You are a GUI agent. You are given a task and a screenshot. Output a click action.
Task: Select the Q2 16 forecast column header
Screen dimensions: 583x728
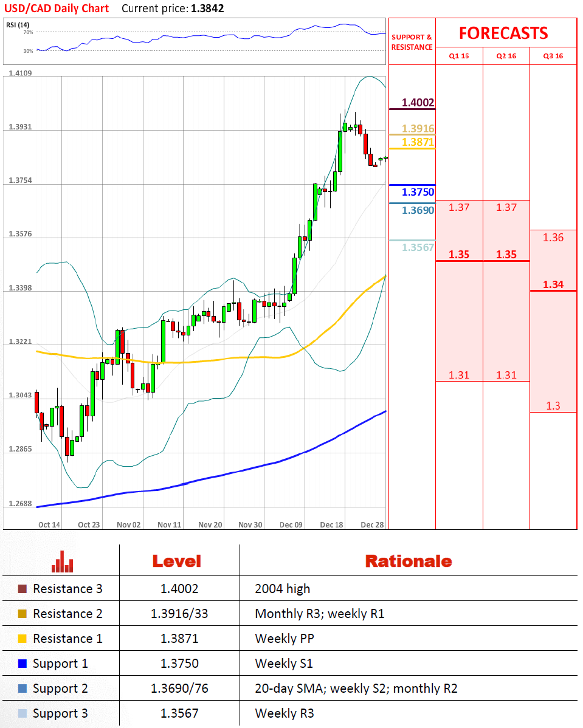(506, 56)
